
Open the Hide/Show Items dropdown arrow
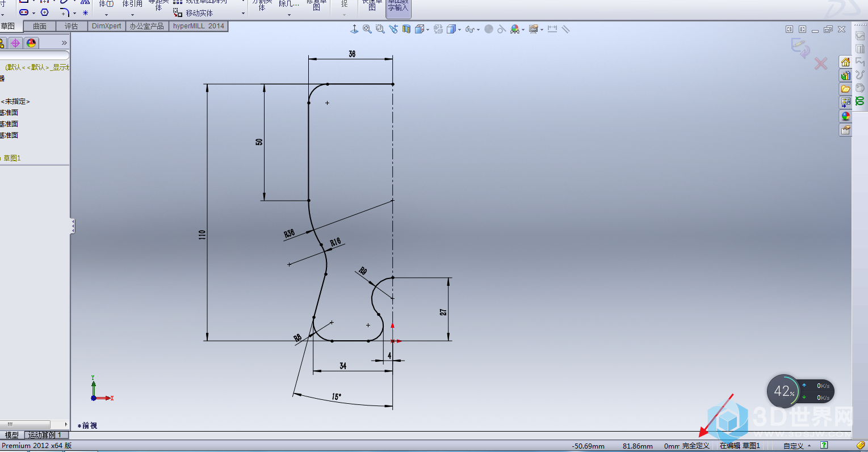coord(479,29)
